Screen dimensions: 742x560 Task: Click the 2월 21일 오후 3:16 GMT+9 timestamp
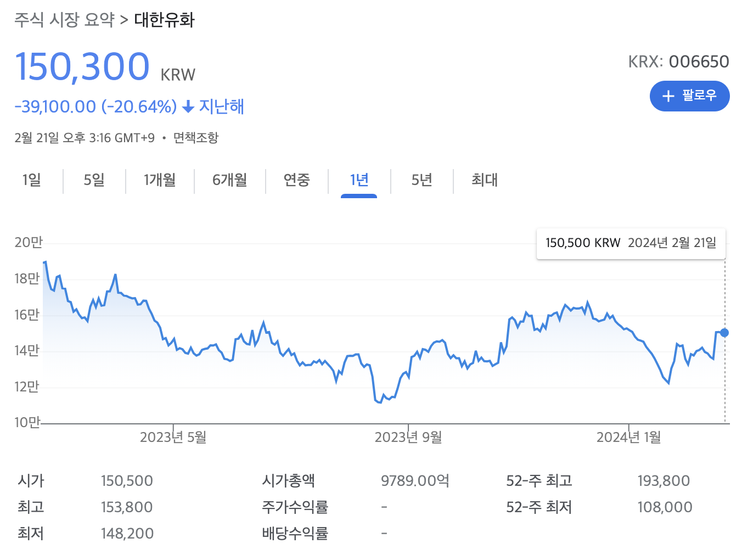pos(85,137)
